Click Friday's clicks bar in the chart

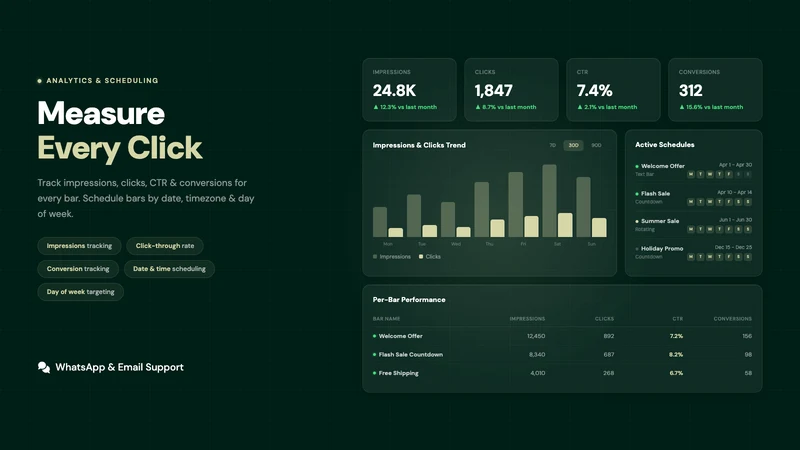531,227
